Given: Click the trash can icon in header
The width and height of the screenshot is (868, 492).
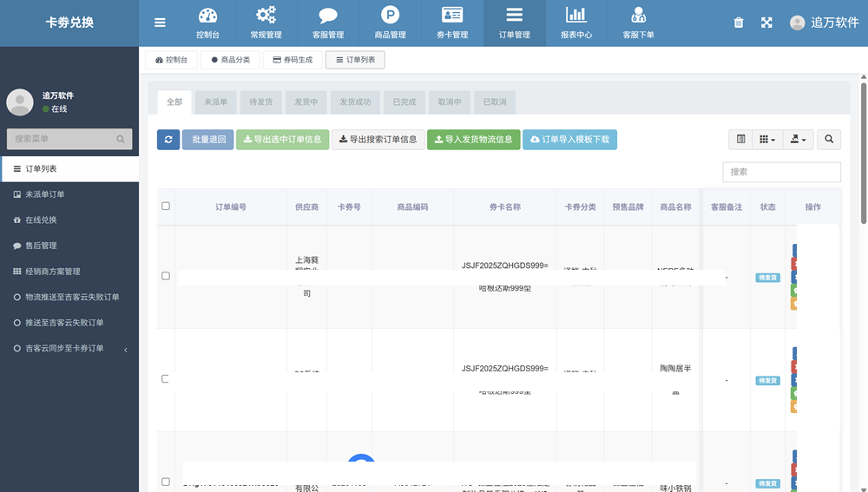Looking at the screenshot, I should (739, 23).
